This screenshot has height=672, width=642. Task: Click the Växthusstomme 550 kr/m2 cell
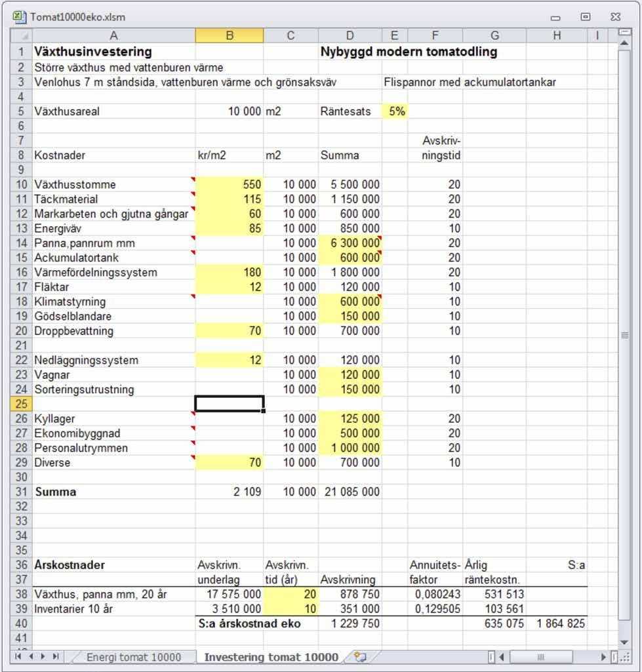click(230, 185)
